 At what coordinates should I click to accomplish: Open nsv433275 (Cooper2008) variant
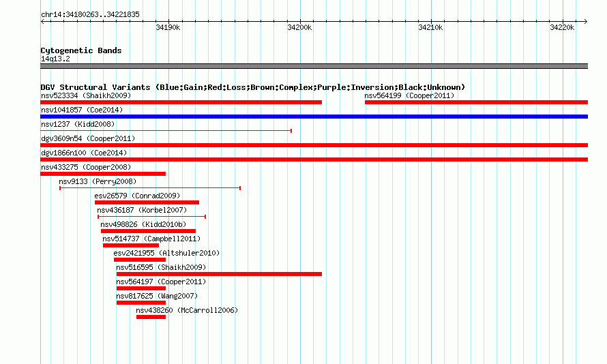[x=86, y=167]
